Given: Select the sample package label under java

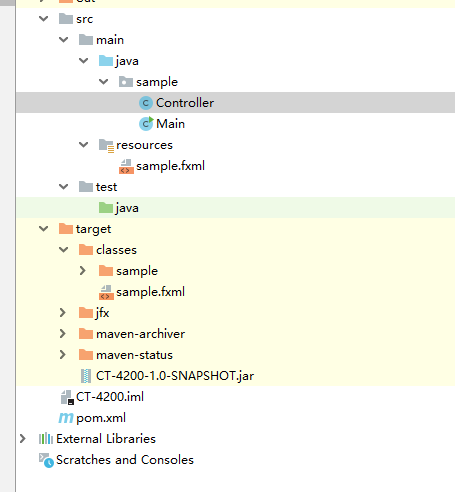Looking at the screenshot, I should pos(157,82).
